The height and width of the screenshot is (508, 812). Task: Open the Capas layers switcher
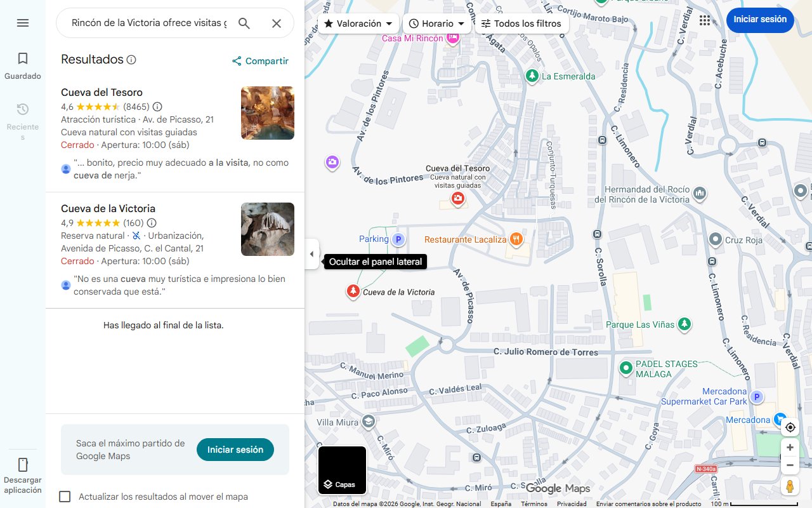click(342, 471)
